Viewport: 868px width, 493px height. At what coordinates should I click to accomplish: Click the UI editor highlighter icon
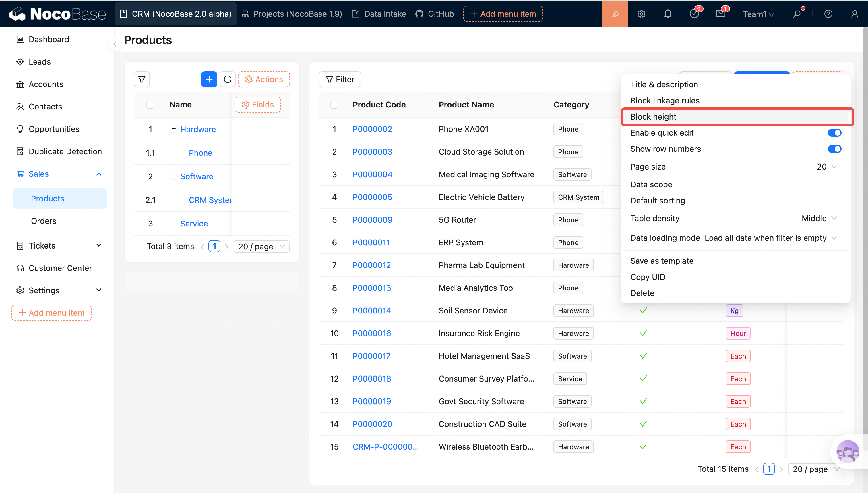615,14
